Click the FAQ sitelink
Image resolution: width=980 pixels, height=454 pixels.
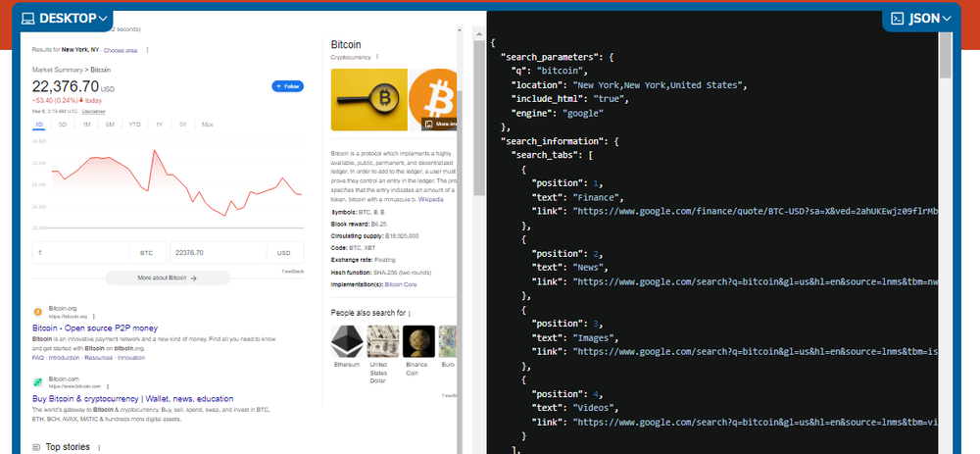[x=37, y=358]
